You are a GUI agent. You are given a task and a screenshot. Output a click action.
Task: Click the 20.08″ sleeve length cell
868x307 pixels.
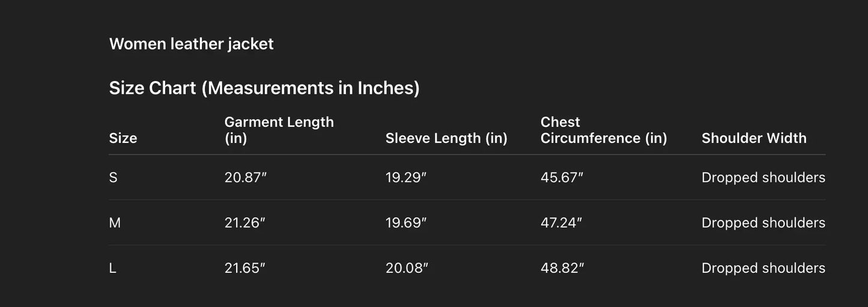coord(407,268)
